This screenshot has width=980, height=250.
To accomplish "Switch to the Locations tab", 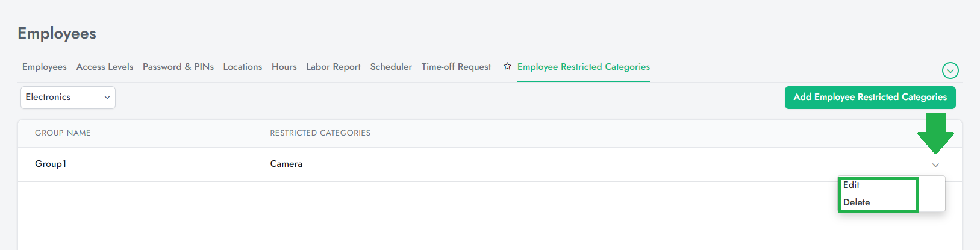I will pos(243,67).
